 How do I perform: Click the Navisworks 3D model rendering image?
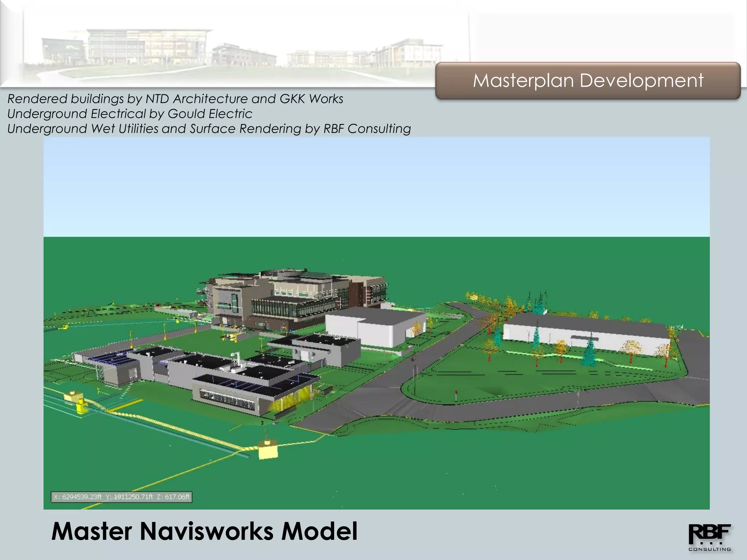(376, 323)
